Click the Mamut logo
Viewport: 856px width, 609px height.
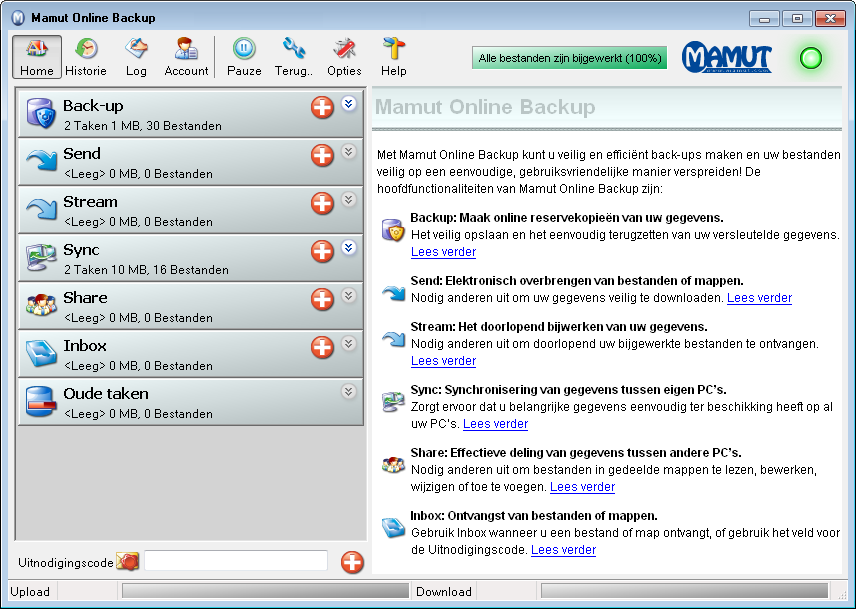(x=727, y=58)
